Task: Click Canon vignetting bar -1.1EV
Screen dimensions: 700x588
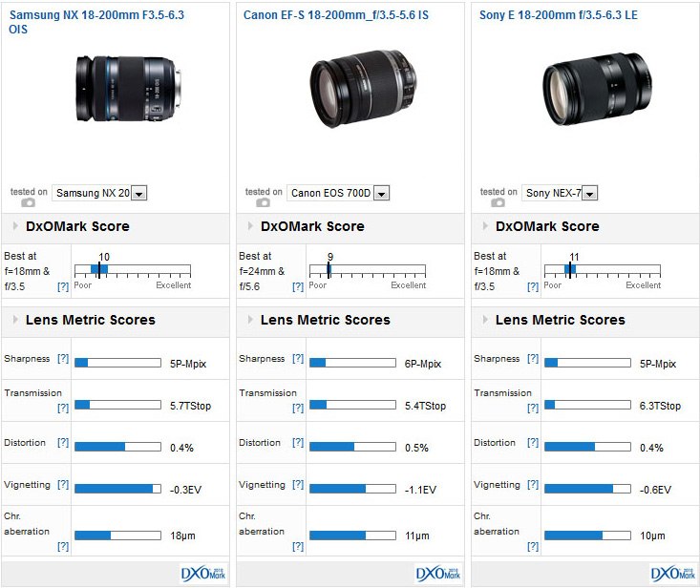Action: click(x=352, y=489)
